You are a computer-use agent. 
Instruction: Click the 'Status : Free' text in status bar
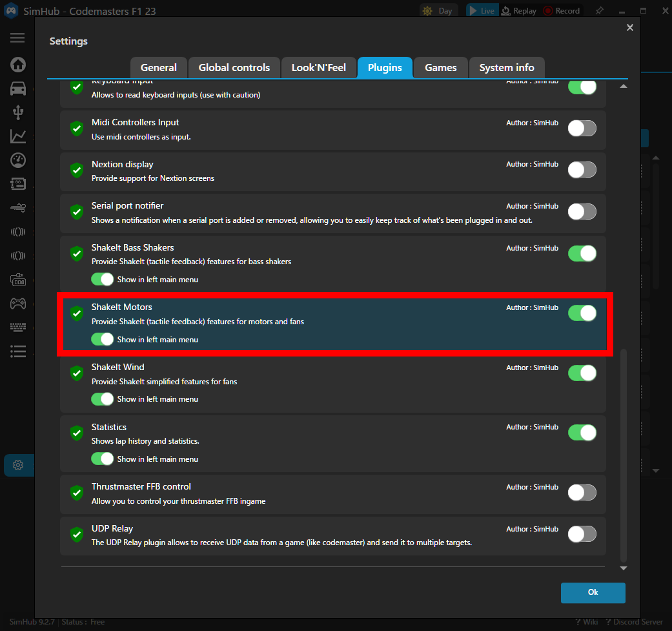[83, 622]
